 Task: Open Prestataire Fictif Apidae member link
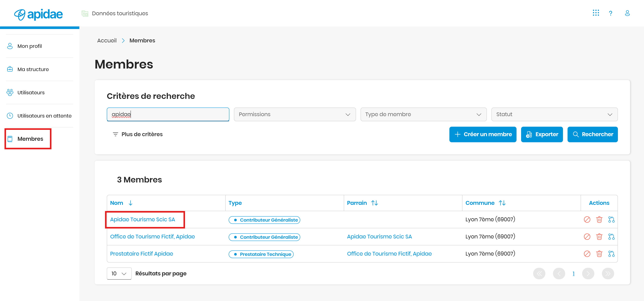142,254
